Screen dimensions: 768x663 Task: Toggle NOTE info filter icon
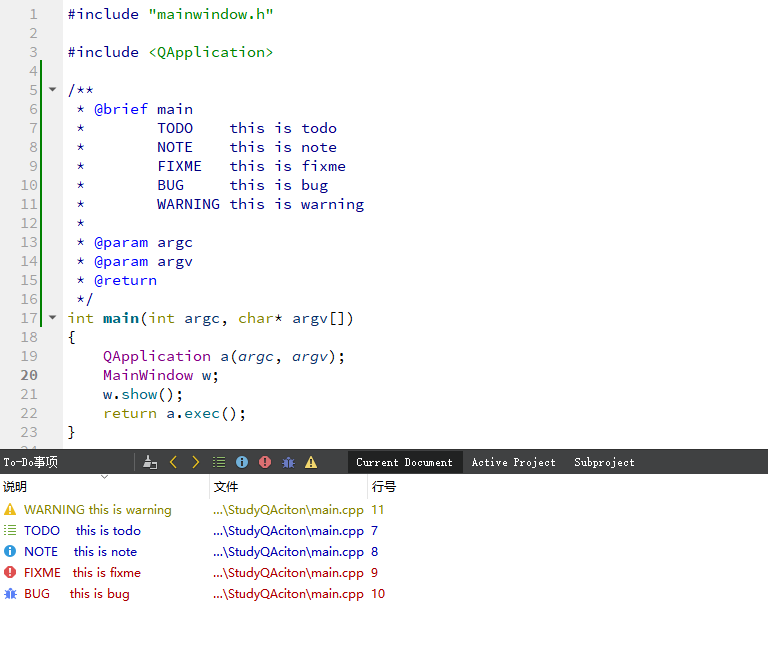click(x=242, y=462)
